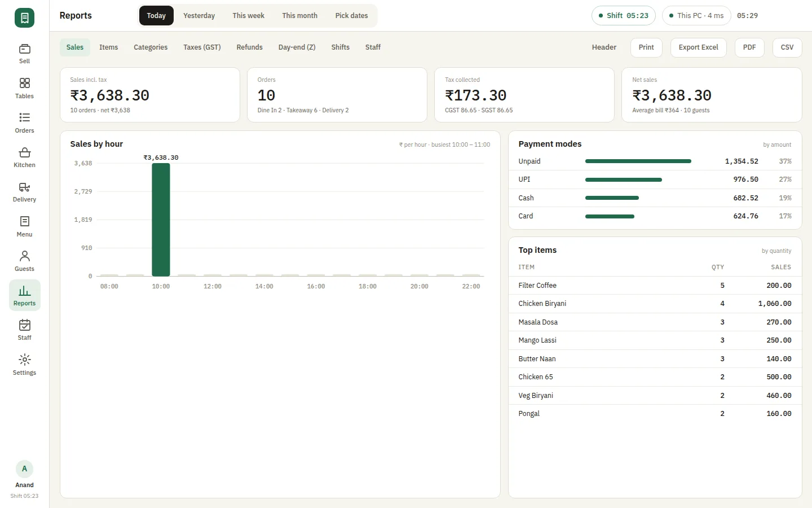Switch to the Day-end (Z) tab
812x508 pixels.
click(x=297, y=47)
